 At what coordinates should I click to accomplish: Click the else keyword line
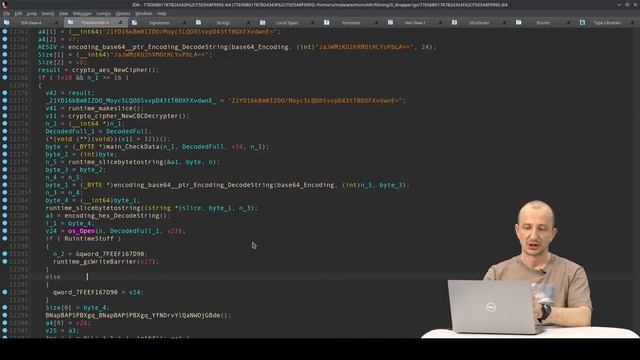coord(53,277)
